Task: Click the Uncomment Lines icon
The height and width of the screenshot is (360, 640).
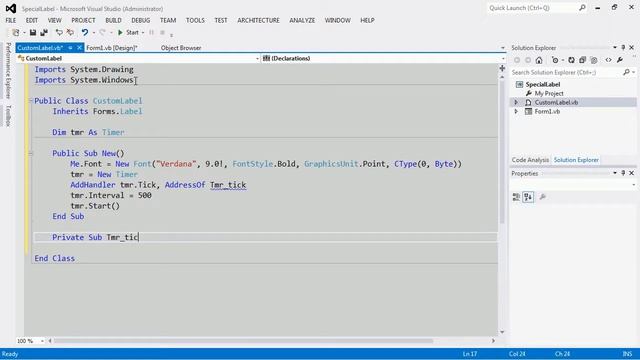Action: pos(70,32)
